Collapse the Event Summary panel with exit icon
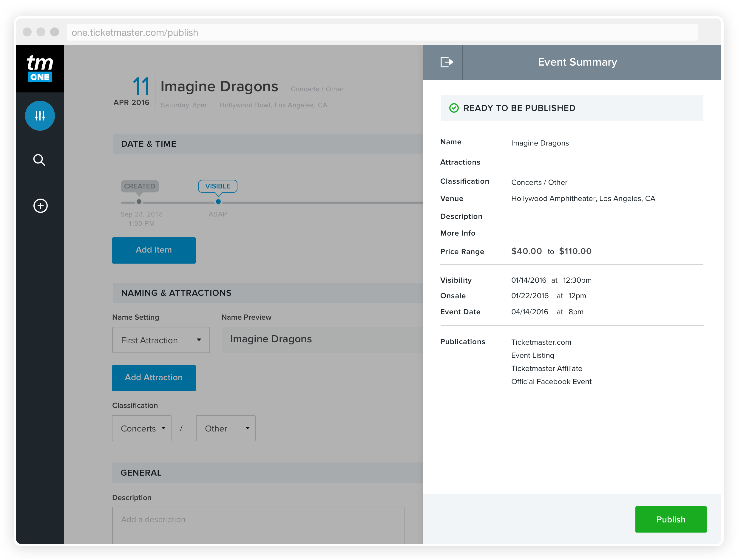This screenshot has height=560, width=738. pos(446,62)
